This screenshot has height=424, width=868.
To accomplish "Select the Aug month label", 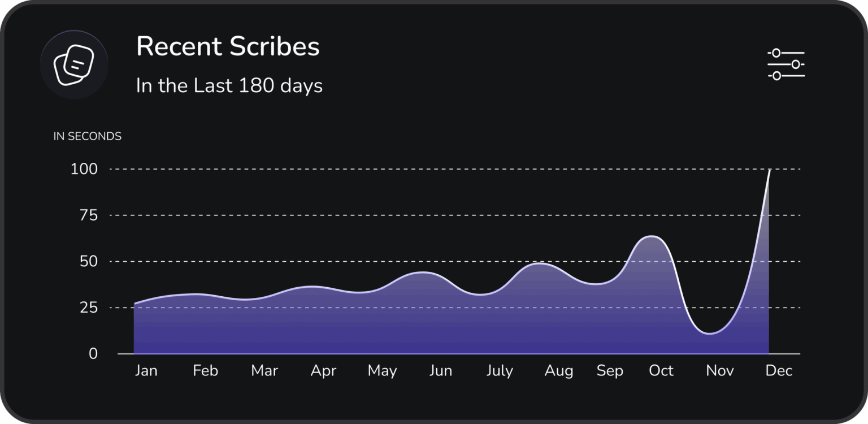I will (x=559, y=371).
